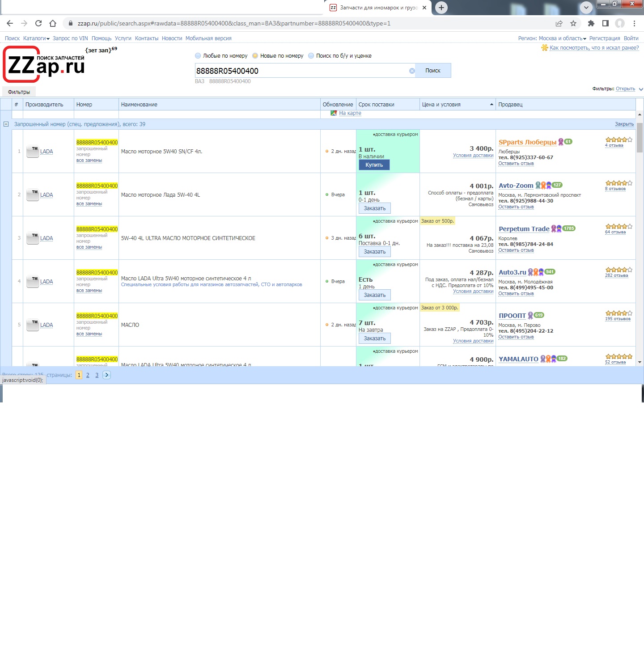The width and height of the screenshot is (644, 651).
Task: Bookmark this page with the star icon
Action: click(x=573, y=23)
